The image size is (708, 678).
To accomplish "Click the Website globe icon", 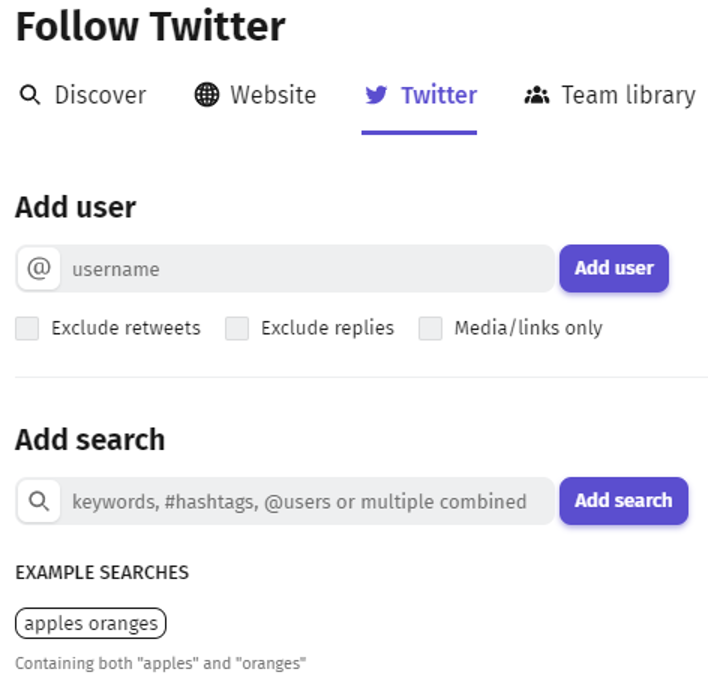I will [x=207, y=95].
